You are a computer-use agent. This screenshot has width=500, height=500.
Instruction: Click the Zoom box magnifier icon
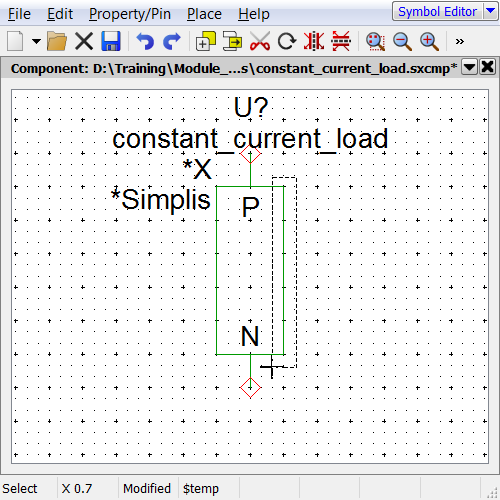coord(375,42)
